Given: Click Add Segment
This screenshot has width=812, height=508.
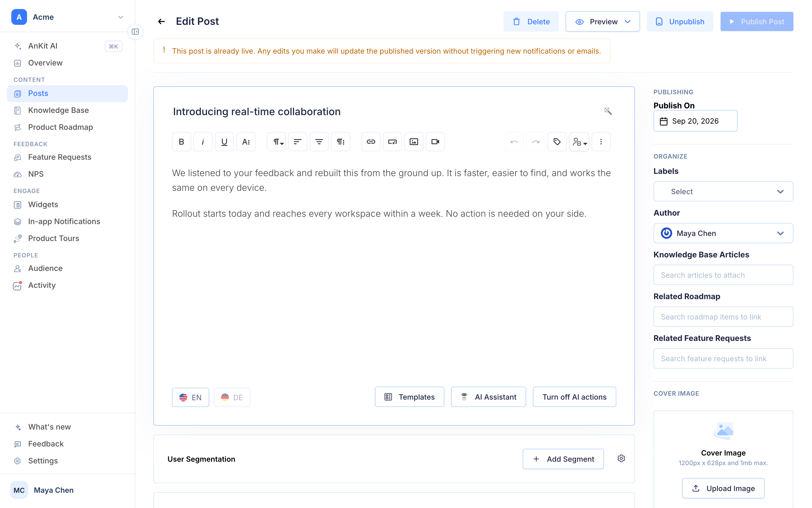Looking at the screenshot, I should point(563,459).
